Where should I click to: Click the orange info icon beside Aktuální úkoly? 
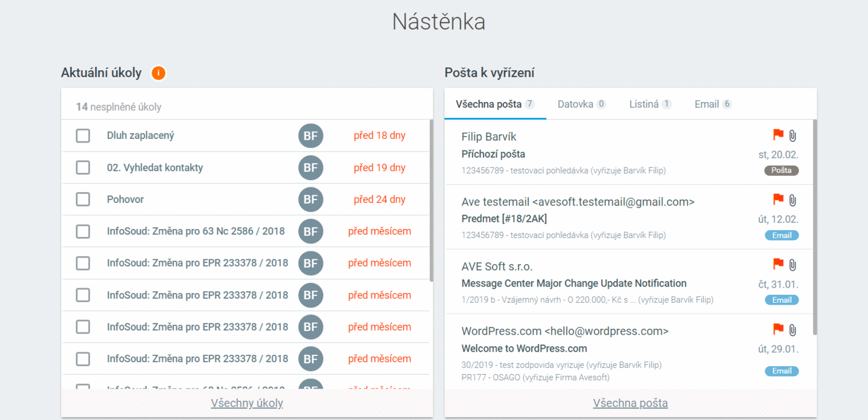coord(158,73)
